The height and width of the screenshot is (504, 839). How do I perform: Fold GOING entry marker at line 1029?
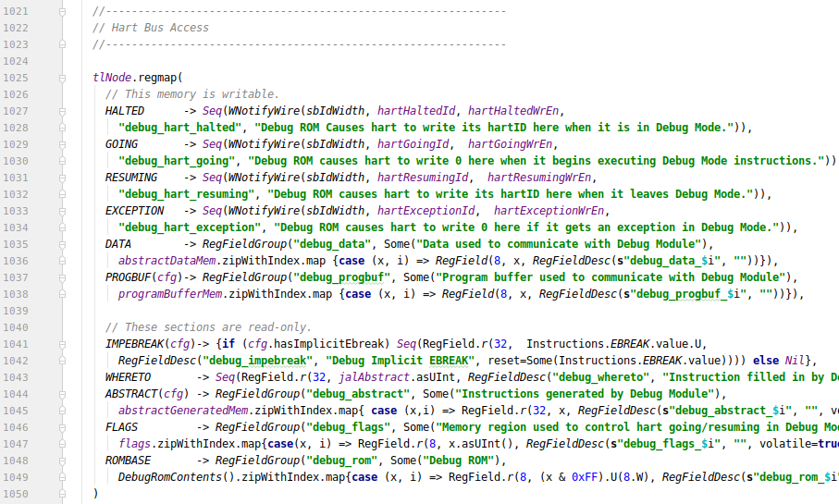click(x=62, y=144)
